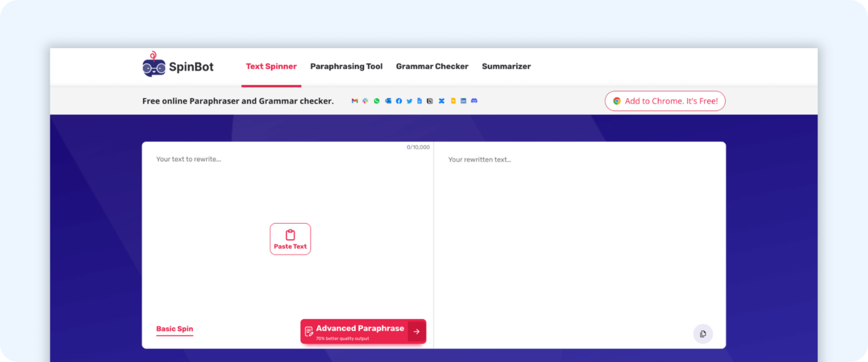Image resolution: width=868 pixels, height=362 pixels.
Task: Open the Paraphrasing Tool tab
Action: [346, 67]
